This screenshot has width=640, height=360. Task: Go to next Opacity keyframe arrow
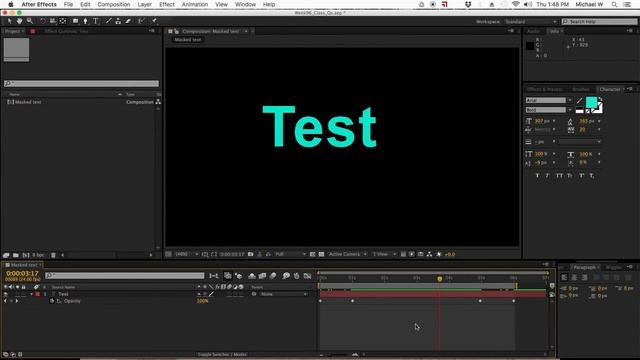tap(17, 301)
